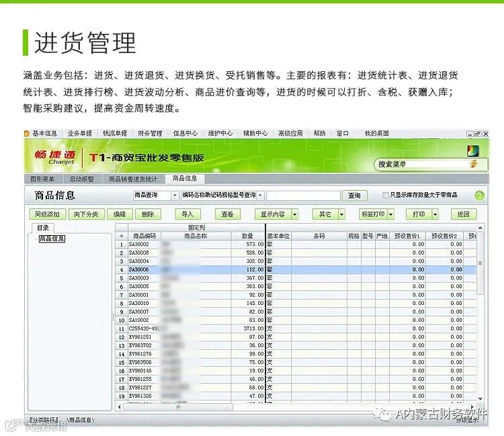Image resolution: width=504 pixels, height=436 pixels.
Task: Click the 商品名称 column header
Action: (196, 236)
